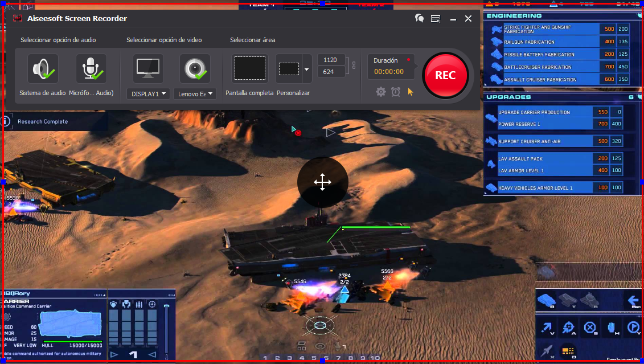Viewport: 644px width, 364px height.
Task: Click the Heavy Vehicles Armor unit icon
Action: point(491,188)
